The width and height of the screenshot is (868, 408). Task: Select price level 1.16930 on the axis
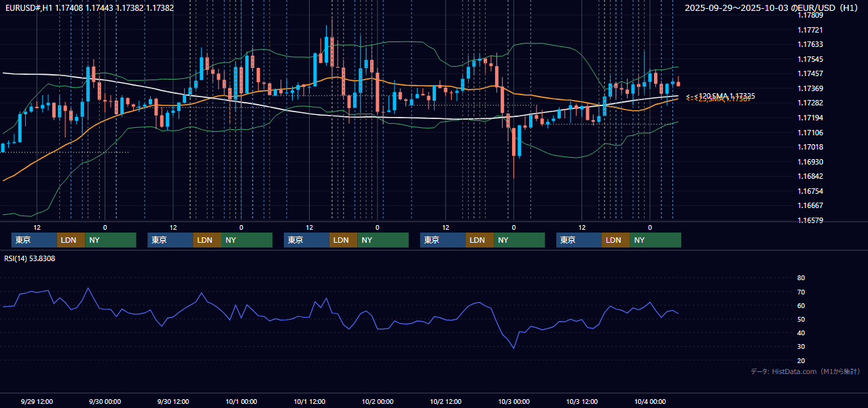point(810,162)
